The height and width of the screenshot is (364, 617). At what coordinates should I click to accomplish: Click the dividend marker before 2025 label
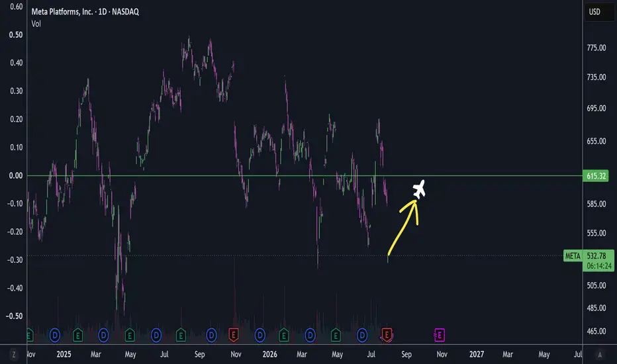click(x=55, y=336)
